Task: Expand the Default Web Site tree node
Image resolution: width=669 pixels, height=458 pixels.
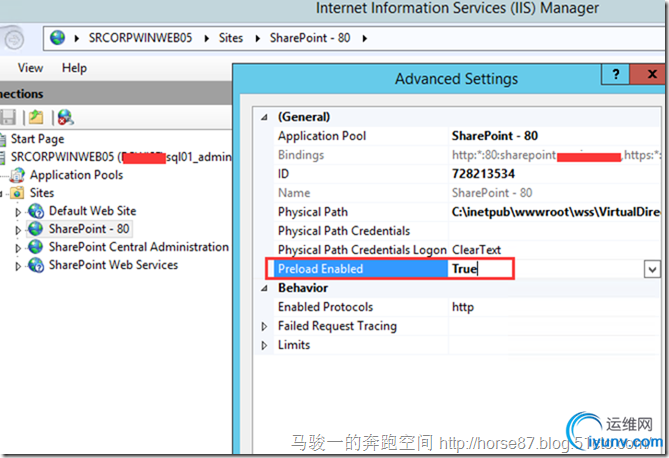Action: [x=18, y=212]
